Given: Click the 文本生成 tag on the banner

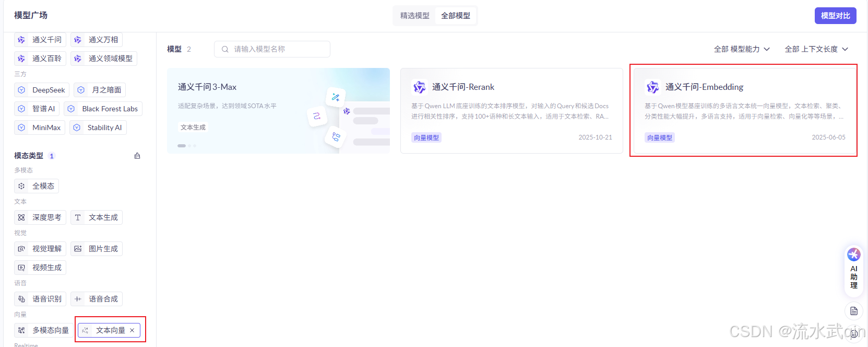Looking at the screenshot, I should (193, 128).
